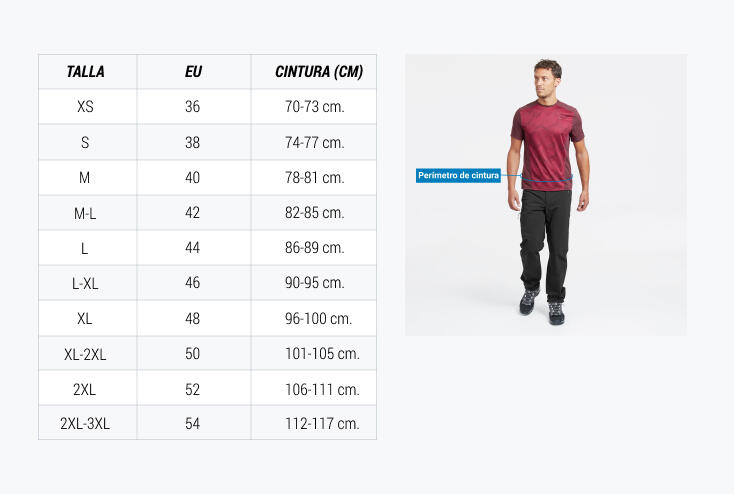Click EU size 40 cell
Image resolution: width=734 pixels, height=494 pixels.
[192, 177]
